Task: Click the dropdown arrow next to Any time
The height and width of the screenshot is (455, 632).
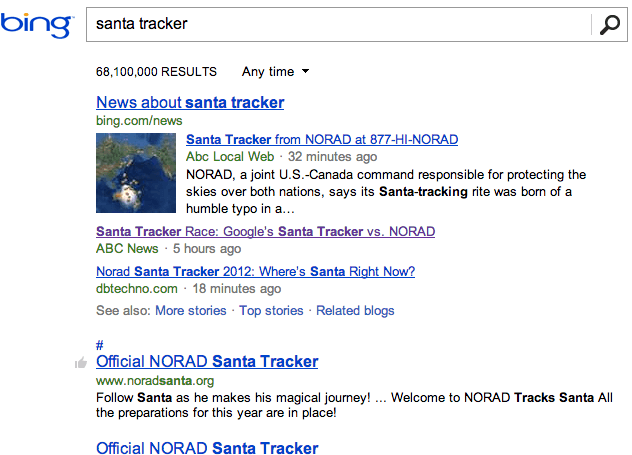Action: pyautogui.click(x=306, y=71)
